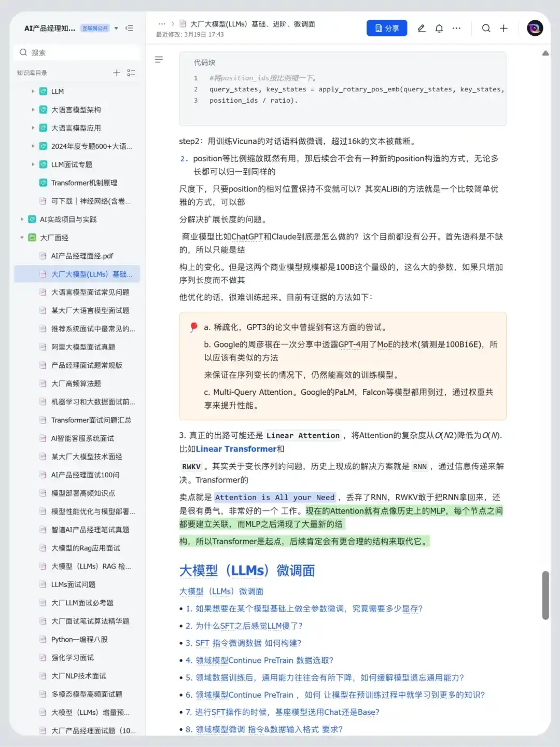Click the edit pencil icon in top toolbar
This screenshot has height=747, width=560.
click(x=421, y=28)
